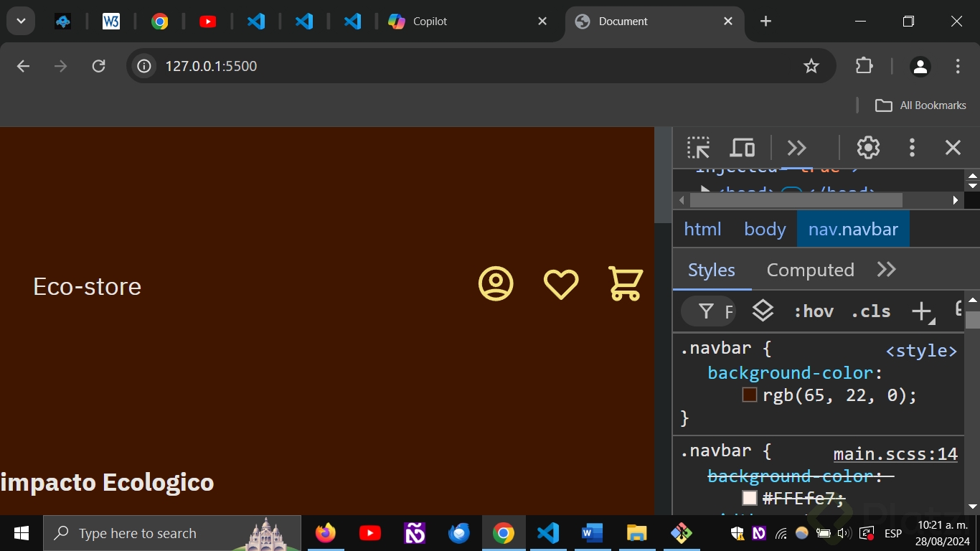Click the taskbar search box

[x=172, y=533]
